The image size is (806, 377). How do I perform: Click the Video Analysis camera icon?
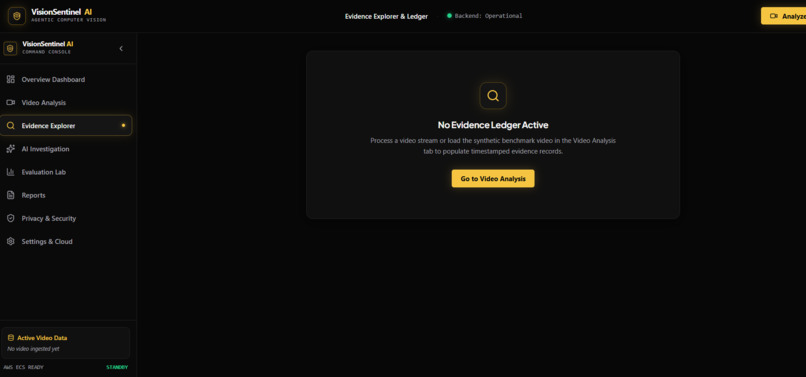10,102
